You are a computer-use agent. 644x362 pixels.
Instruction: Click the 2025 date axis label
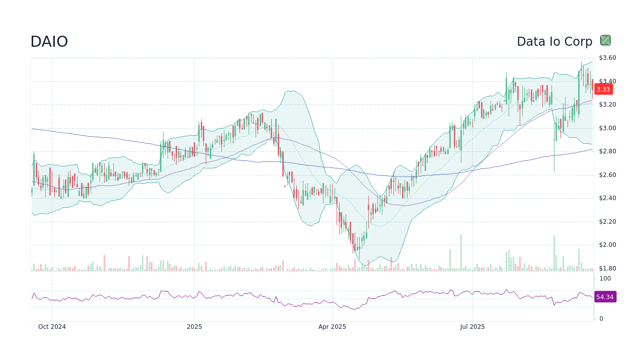194,327
